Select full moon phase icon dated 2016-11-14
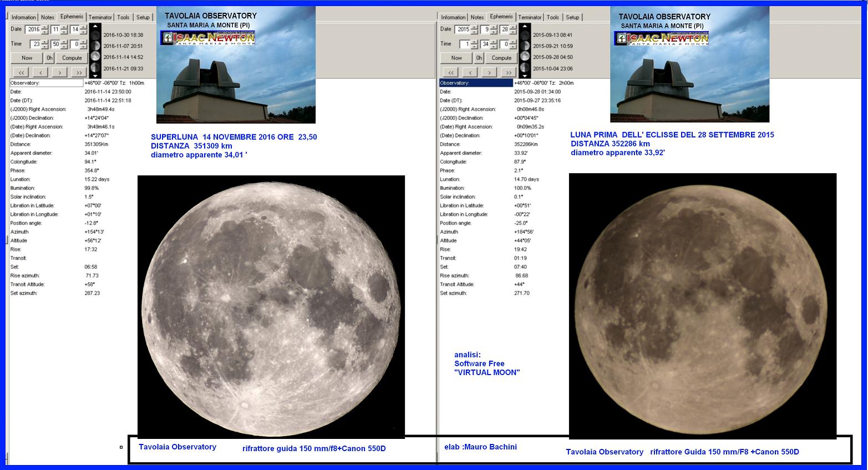Screen dimensions: 868x470 [x=95, y=56]
